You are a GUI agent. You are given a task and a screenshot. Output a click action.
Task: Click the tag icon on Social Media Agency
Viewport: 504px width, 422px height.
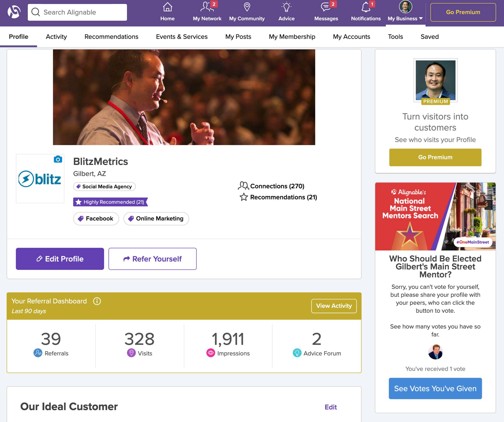[x=79, y=186]
